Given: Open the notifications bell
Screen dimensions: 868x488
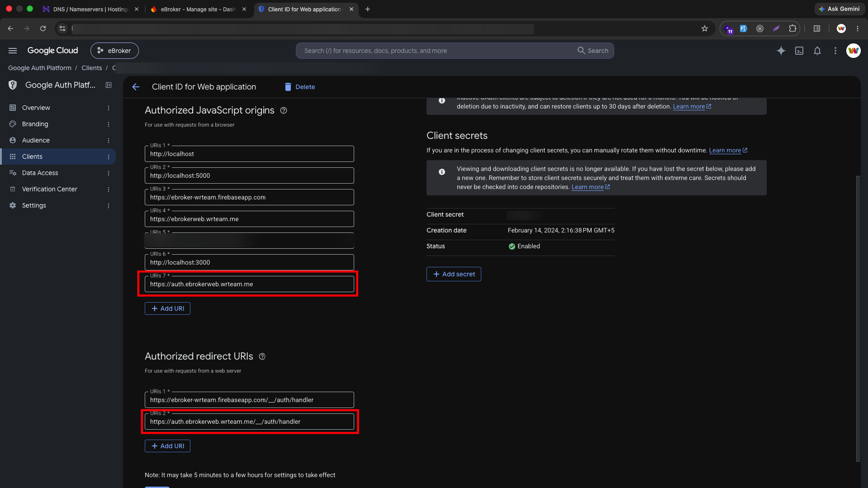Looking at the screenshot, I should [817, 51].
